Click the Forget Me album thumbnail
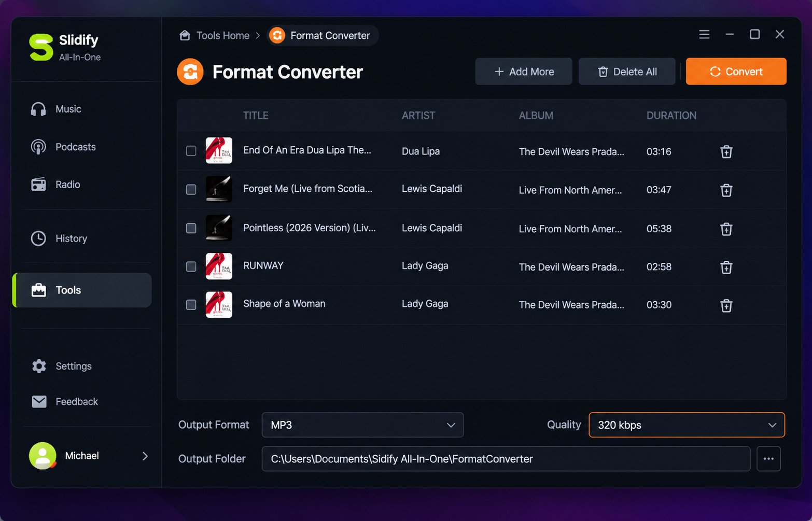 point(219,189)
